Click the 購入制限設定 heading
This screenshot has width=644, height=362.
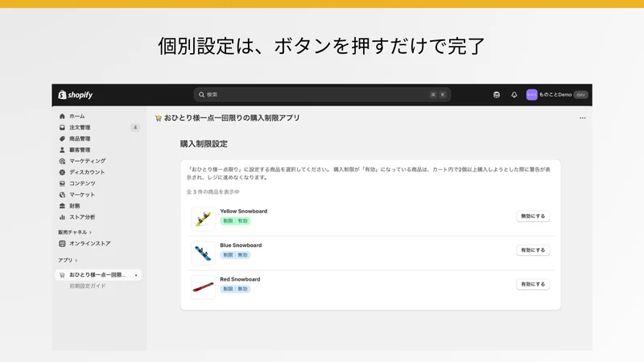[204, 144]
